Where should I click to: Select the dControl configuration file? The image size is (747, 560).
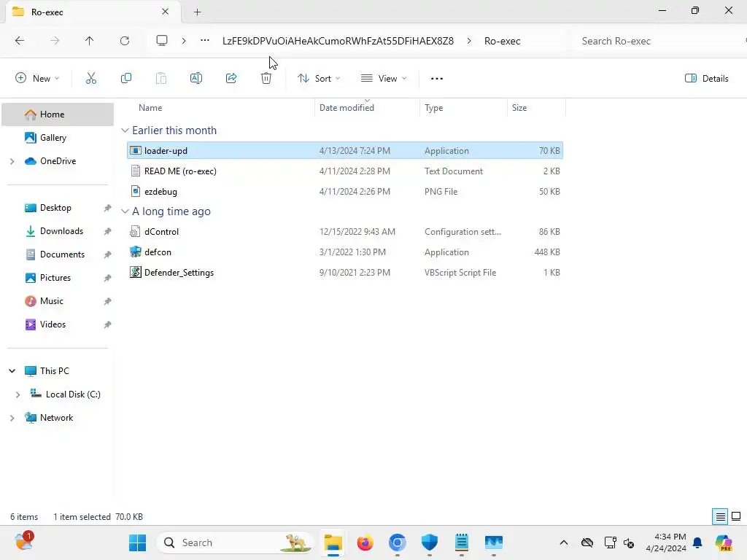click(x=345, y=232)
